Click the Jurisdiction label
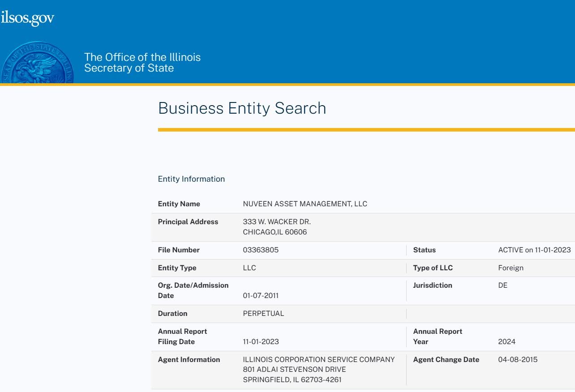 tap(433, 285)
